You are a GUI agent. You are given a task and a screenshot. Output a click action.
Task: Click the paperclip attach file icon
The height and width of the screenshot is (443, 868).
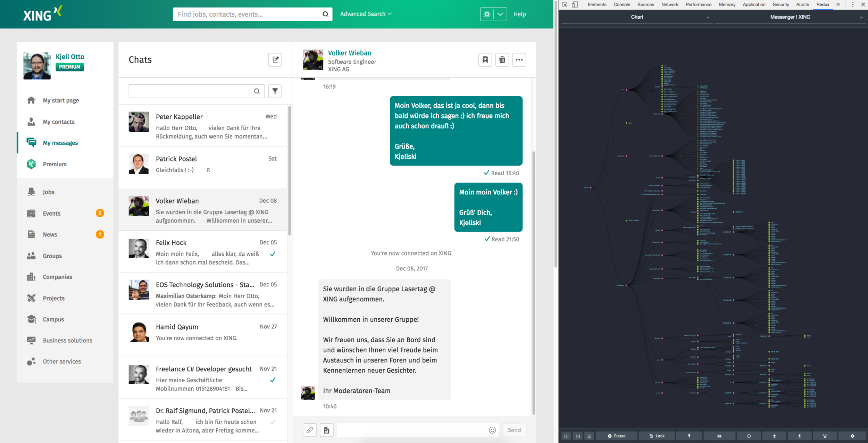point(309,430)
